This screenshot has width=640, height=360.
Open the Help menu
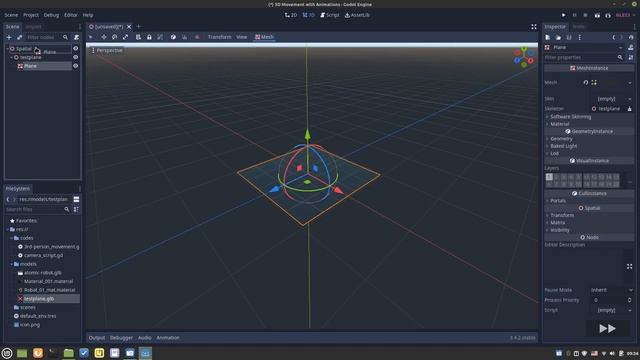88,15
